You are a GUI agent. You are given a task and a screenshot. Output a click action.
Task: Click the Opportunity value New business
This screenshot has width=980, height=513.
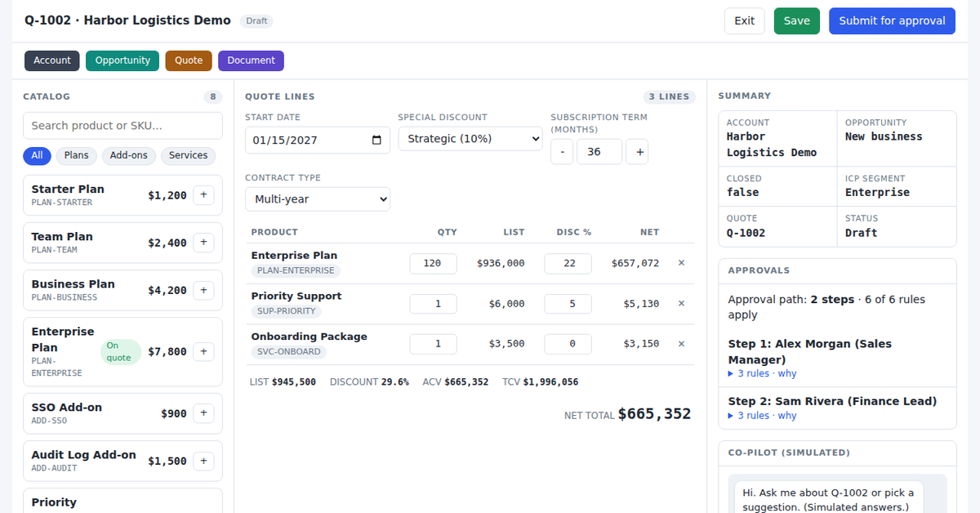click(884, 137)
